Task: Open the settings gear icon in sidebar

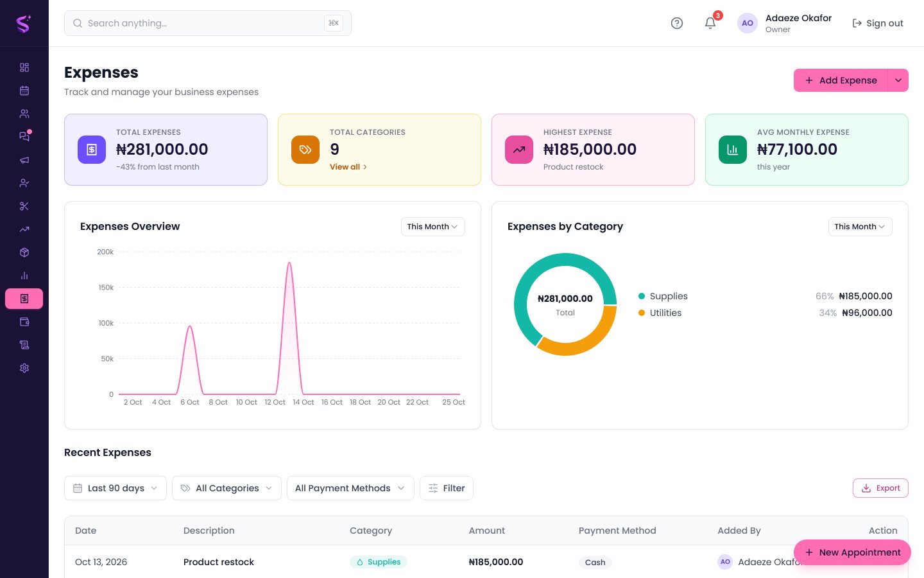Action: (x=24, y=368)
